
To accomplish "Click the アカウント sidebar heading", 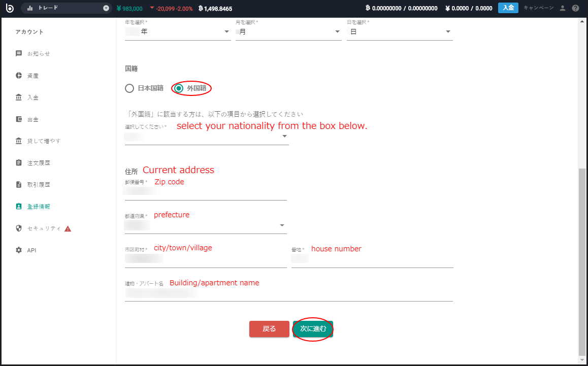I will (29, 32).
